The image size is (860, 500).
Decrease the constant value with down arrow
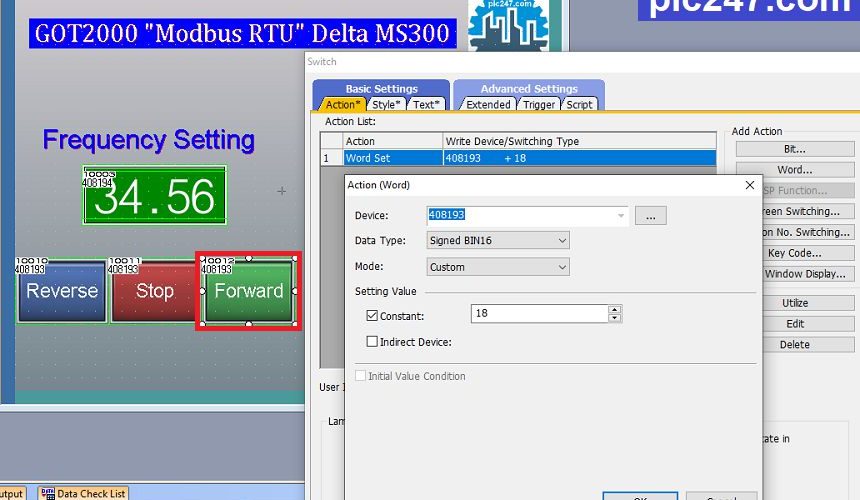pos(615,318)
